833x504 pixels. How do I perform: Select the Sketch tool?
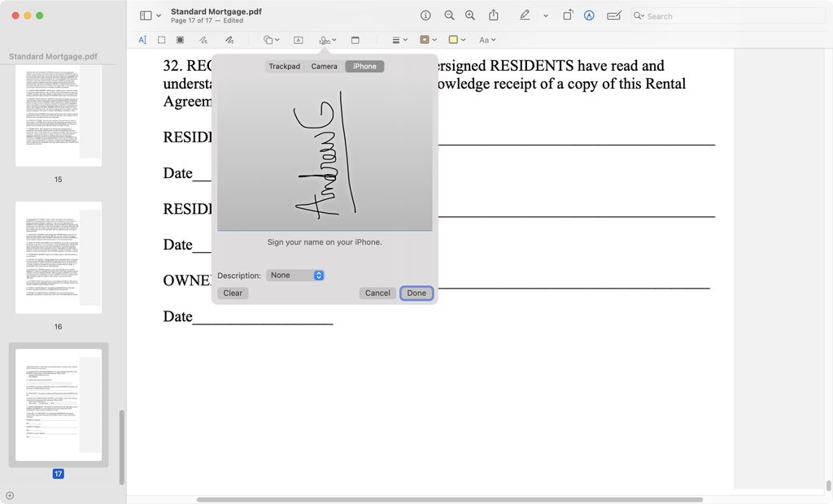point(203,39)
